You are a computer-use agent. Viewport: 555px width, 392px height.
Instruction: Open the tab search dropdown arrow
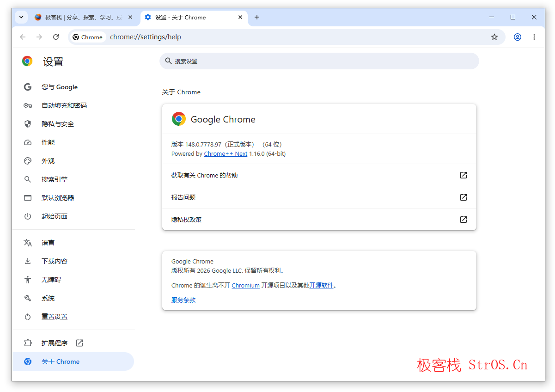[x=21, y=17]
